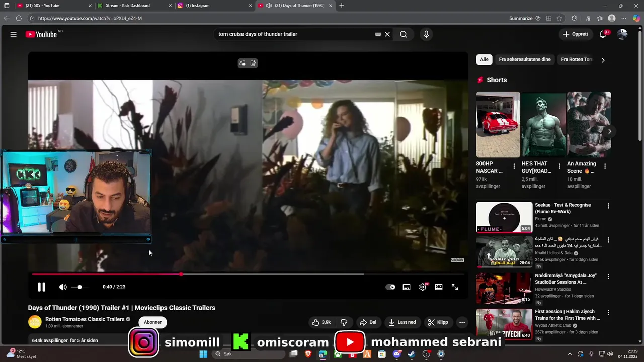The width and height of the screenshot is (644, 362).
Task: Clear the search box text
Action: [387, 34]
